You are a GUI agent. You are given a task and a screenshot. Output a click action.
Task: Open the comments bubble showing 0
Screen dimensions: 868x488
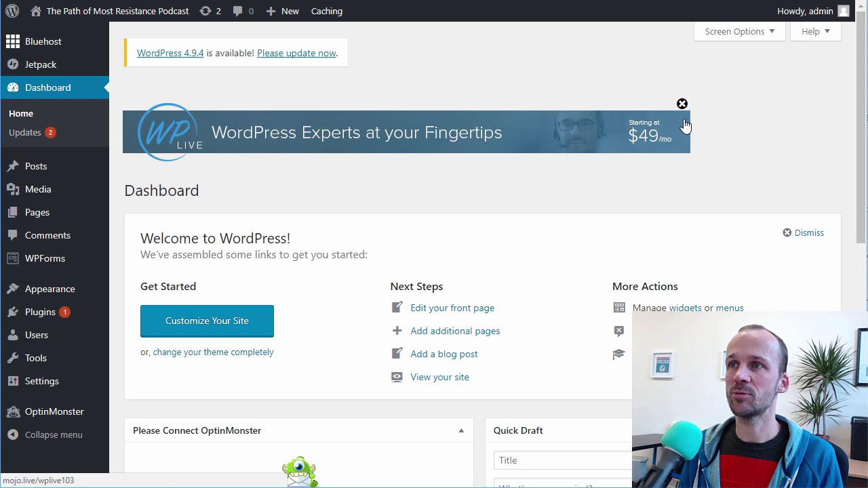pos(237,12)
